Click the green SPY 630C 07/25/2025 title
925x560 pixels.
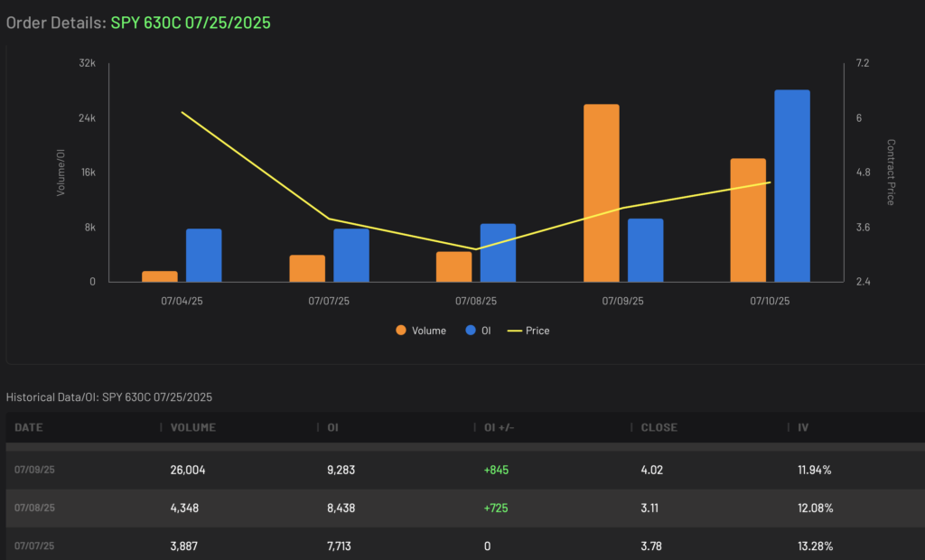[191, 23]
